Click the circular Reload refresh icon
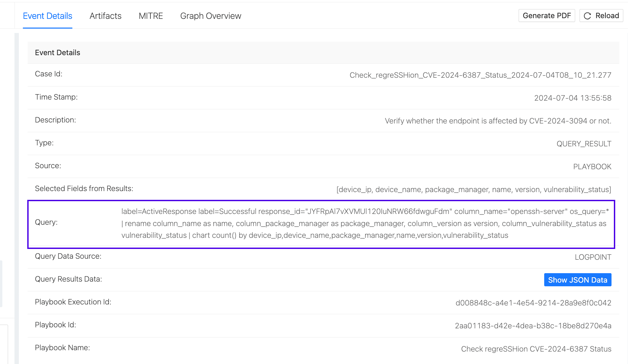Viewport: 628px width, 364px height. click(x=588, y=15)
